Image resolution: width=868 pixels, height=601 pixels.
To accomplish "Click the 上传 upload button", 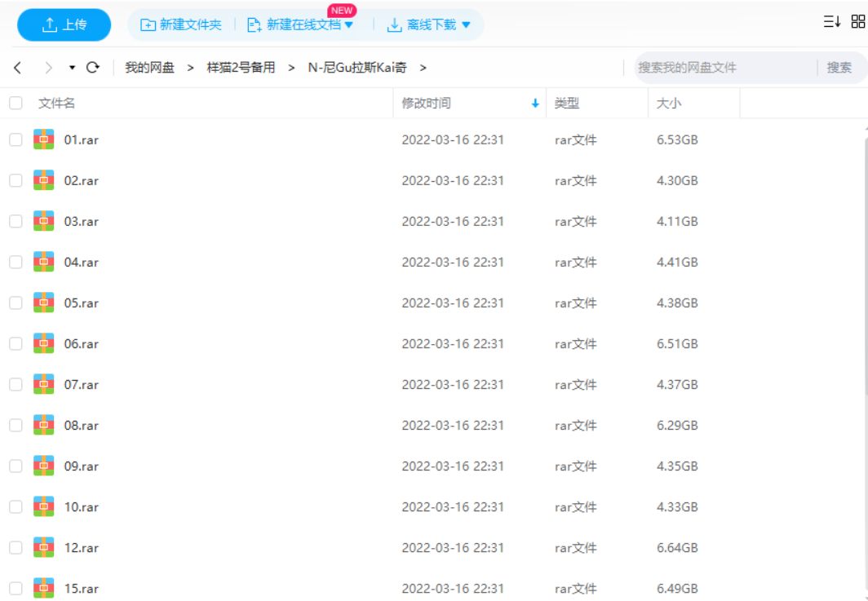I will point(64,25).
